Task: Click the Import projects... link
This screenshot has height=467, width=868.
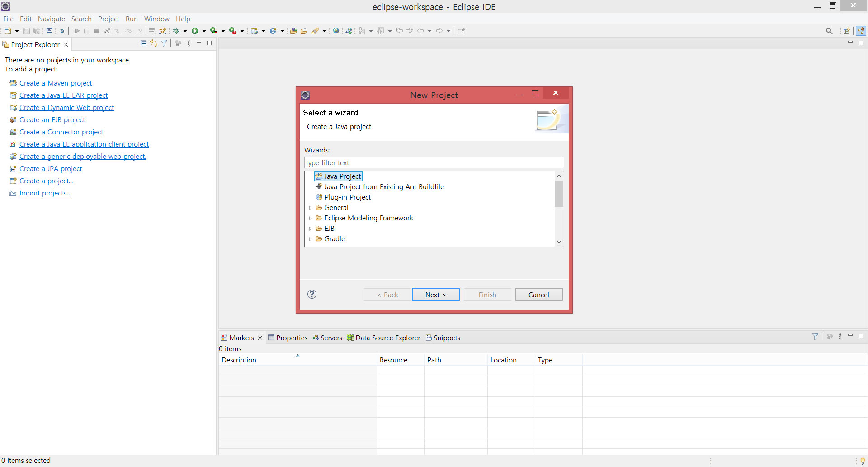Action: (45, 193)
